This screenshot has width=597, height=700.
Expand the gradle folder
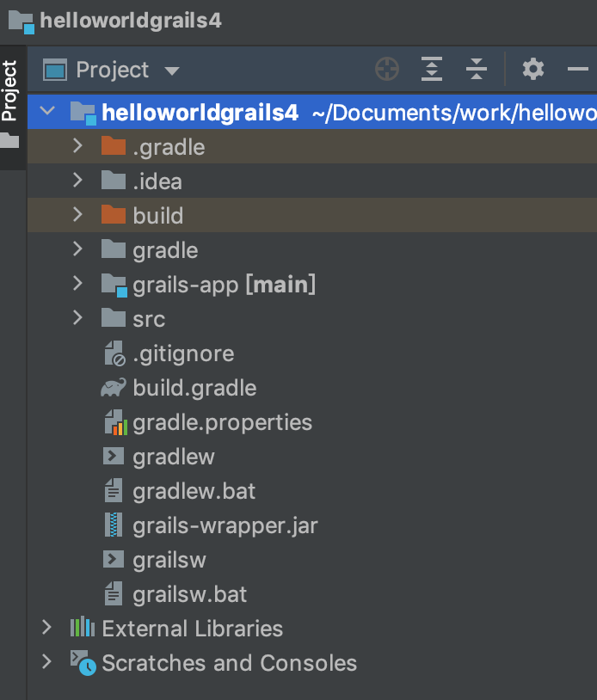click(x=77, y=249)
